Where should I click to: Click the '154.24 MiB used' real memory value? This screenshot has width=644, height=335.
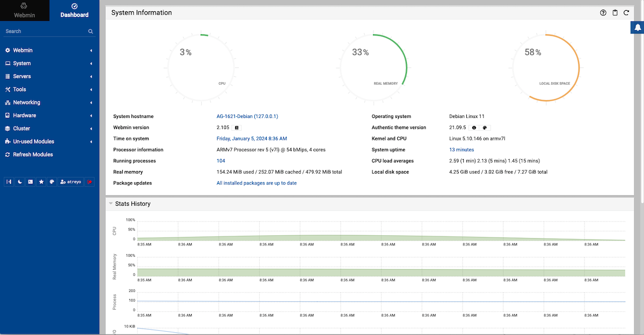coord(279,172)
